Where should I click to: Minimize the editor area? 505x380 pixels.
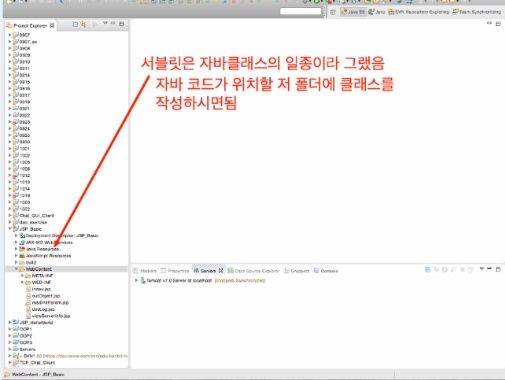[489, 23]
